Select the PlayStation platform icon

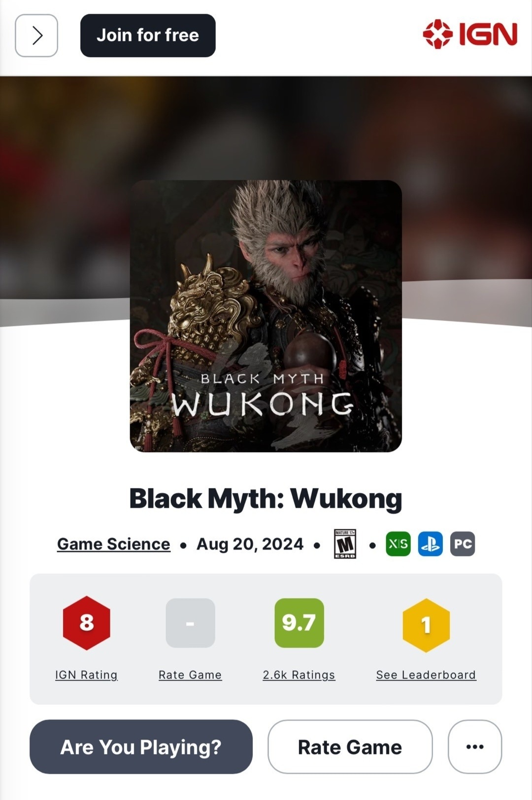431,544
